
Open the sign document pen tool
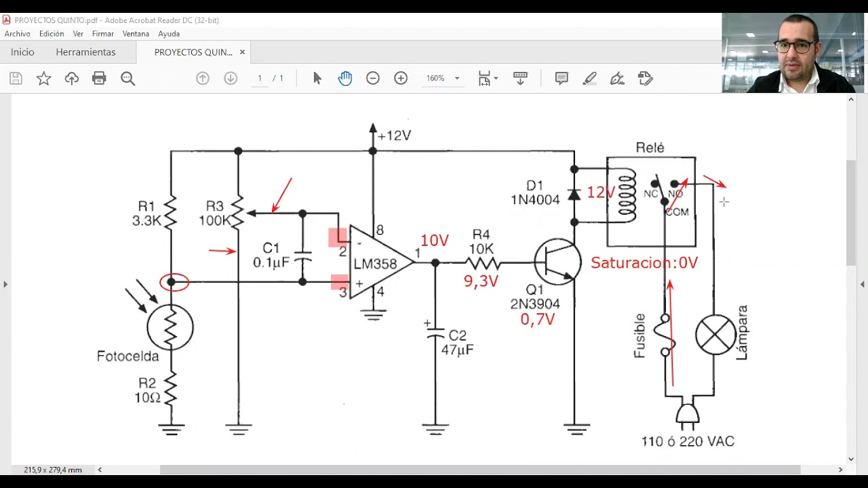617,79
